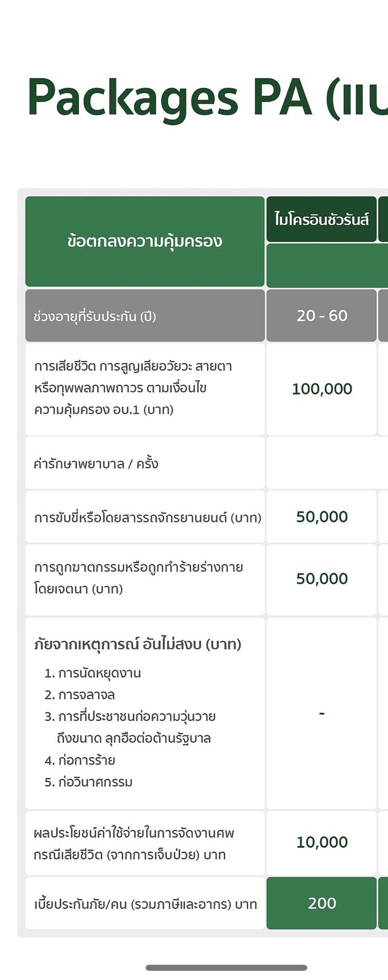388x980 pixels.
Task: Click the ข้อตกลงความคุ้มครอง header cell
Action: (145, 241)
